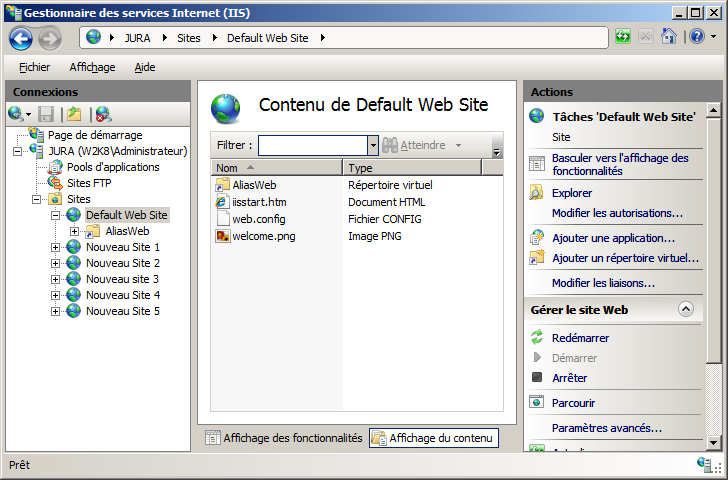Screen dimensions: 728x480
Task: Collapse the Default Web Site tree node
Action: click(x=56, y=215)
